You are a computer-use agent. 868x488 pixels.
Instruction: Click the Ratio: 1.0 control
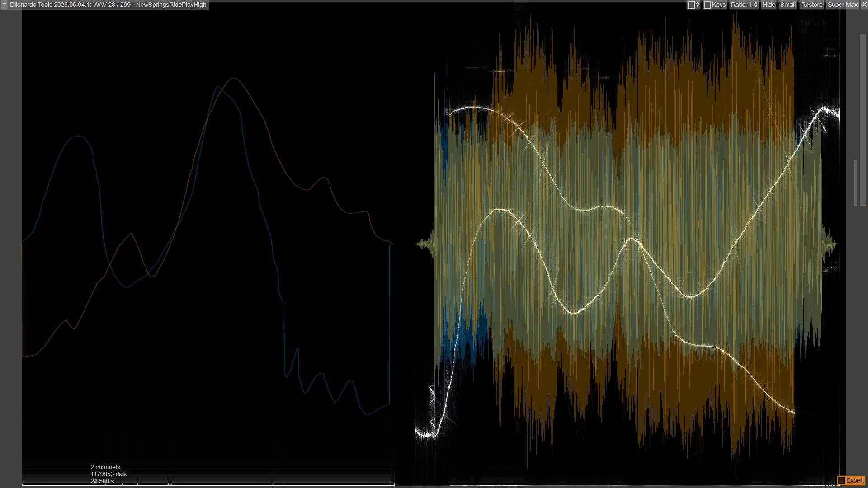pyautogui.click(x=744, y=5)
